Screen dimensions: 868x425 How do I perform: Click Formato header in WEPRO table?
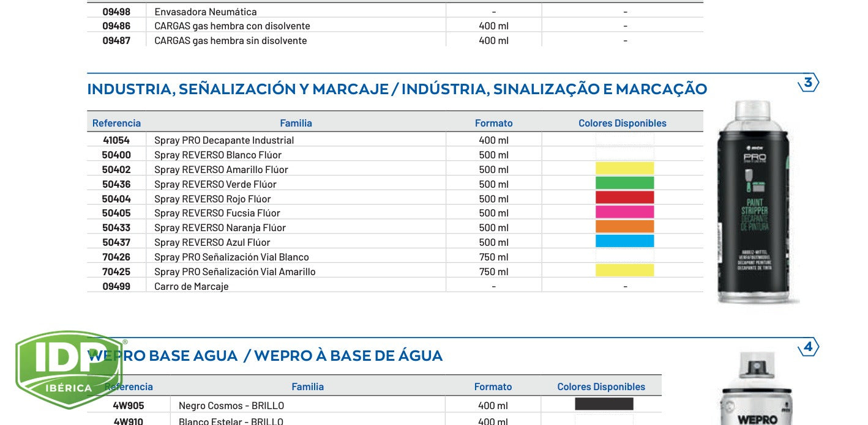coord(493,386)
